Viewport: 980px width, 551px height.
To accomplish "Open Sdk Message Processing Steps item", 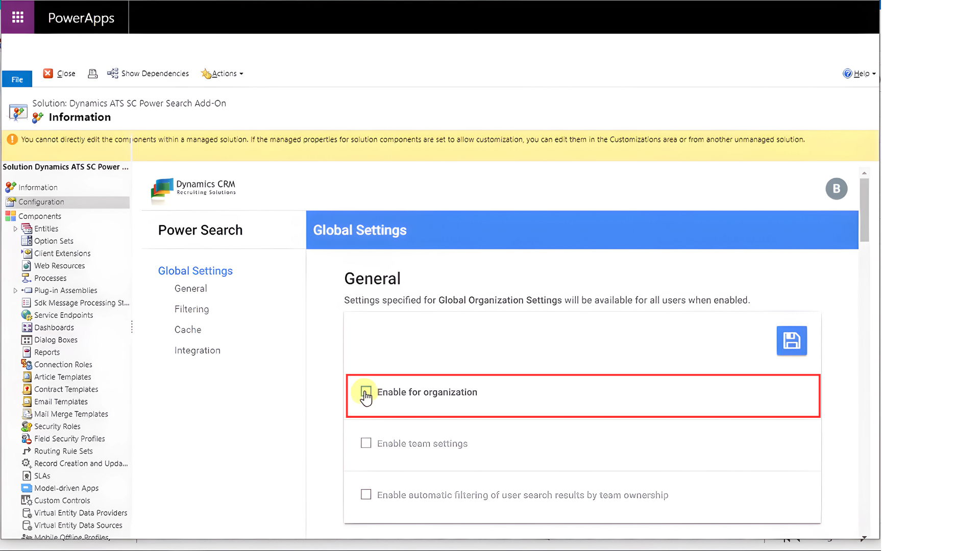I will [82, 303].
